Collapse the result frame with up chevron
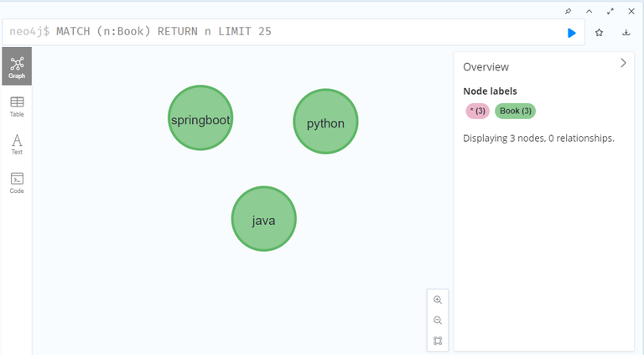This screenshot has height=355, width=644. click(x=589, y=11)
